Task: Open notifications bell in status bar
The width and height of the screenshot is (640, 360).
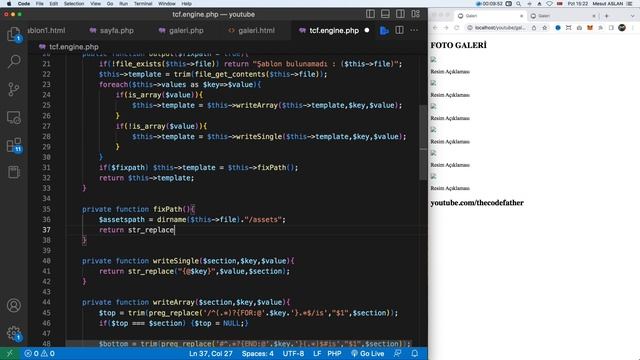Action: (x=415, y=353)
